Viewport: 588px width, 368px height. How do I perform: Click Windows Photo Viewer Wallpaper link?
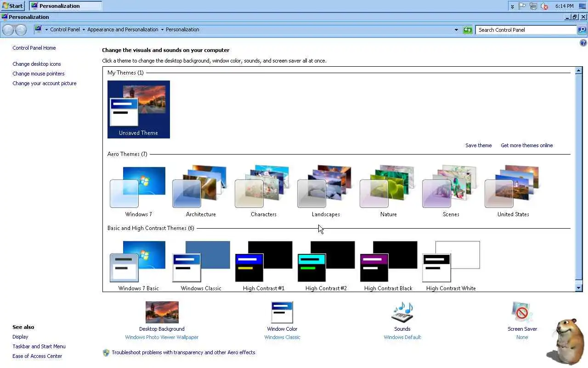[162, 337]
